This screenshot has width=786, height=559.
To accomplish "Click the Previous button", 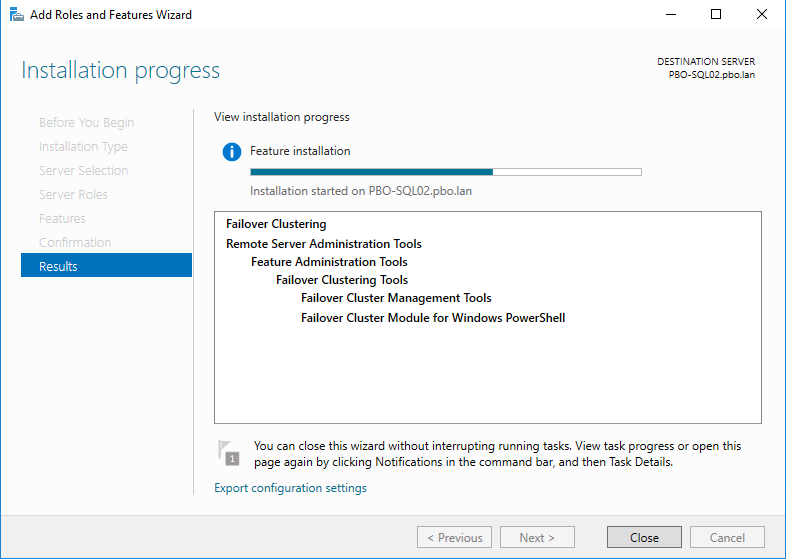I will coord(454,537).
